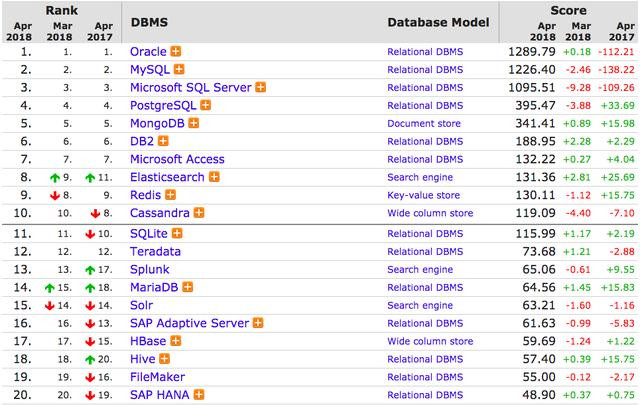Click the plus icon next to Oracle
The height and width of the screenshot is (405, 640).
176,51
